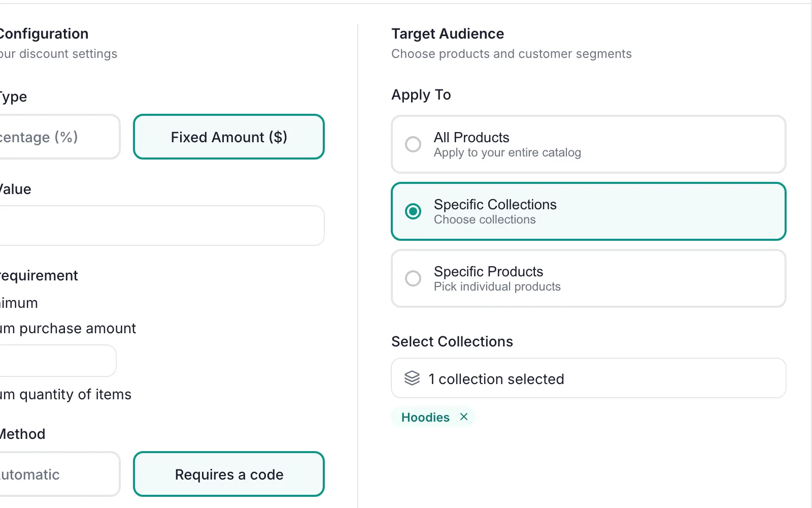The width and height of the screenshot is (812, 508).
Task: Choose Fixed Amount ($) discount type
Action: 229,137
